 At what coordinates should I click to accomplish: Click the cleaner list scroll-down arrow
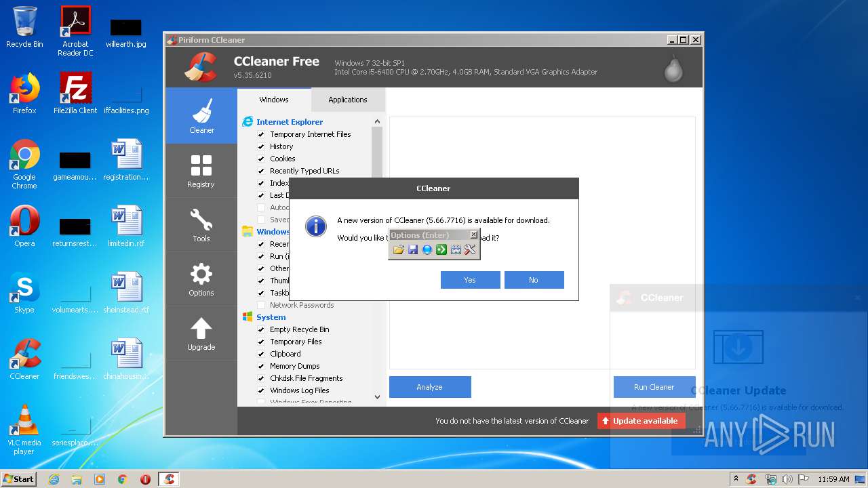377,397
